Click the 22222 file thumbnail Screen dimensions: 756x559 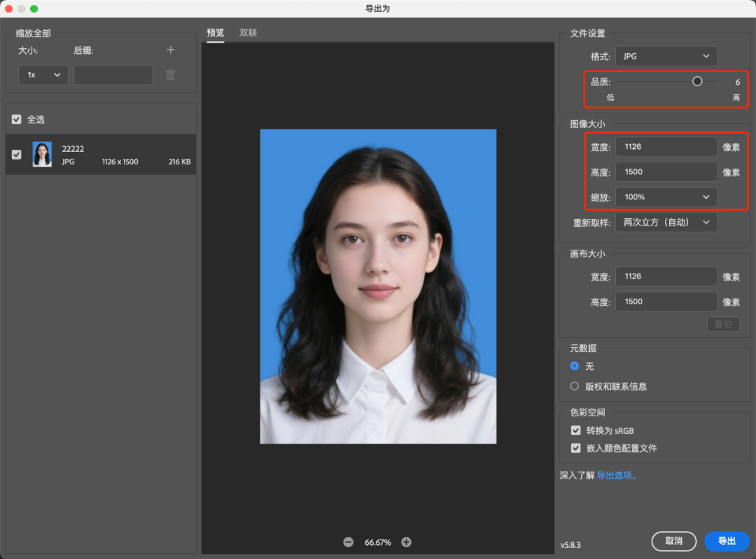pyautogui.click(x=42, y=155)
